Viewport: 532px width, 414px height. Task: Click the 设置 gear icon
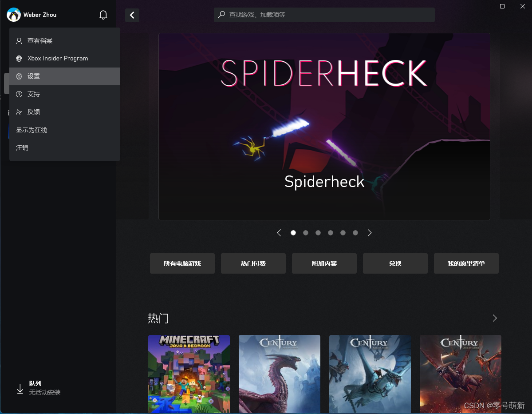19,76
